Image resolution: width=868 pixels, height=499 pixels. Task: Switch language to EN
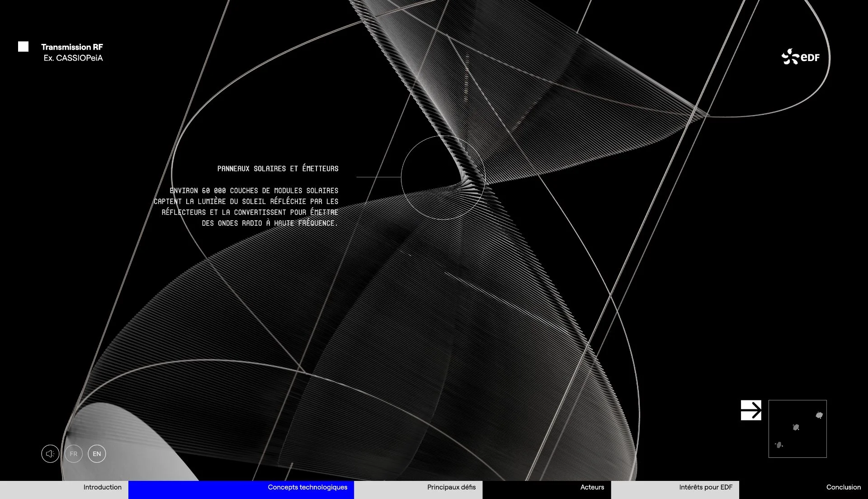coord(97,454)
